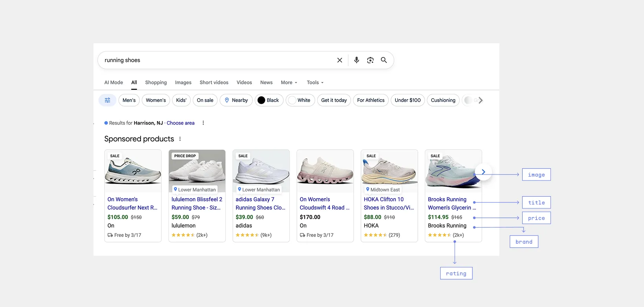This screenshot has height=307, width=644.
Task: Click the (9k+) rating stars
Action: pyautogui.click(x=254, y=235)
